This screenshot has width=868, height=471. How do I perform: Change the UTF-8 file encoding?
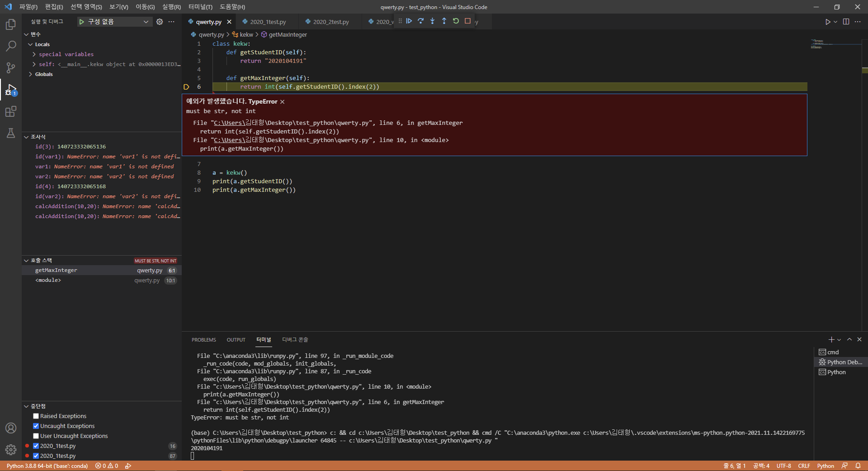[x=784, y=466]
